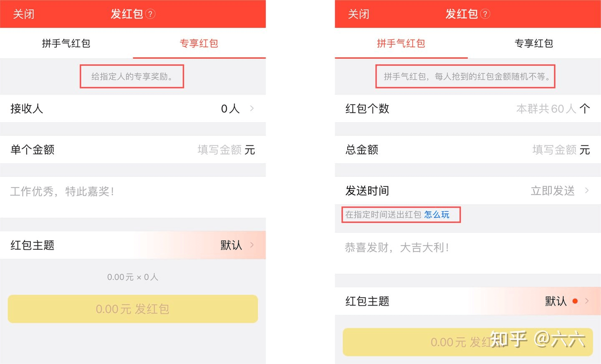Focus the 单个金额 amount field
The width and height of the screenshot is (601, 364).
(x=133, y=150)
